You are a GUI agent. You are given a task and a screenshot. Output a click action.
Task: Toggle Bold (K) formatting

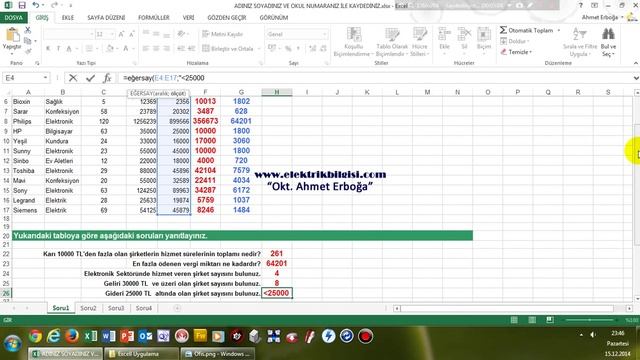pos(48,49)
